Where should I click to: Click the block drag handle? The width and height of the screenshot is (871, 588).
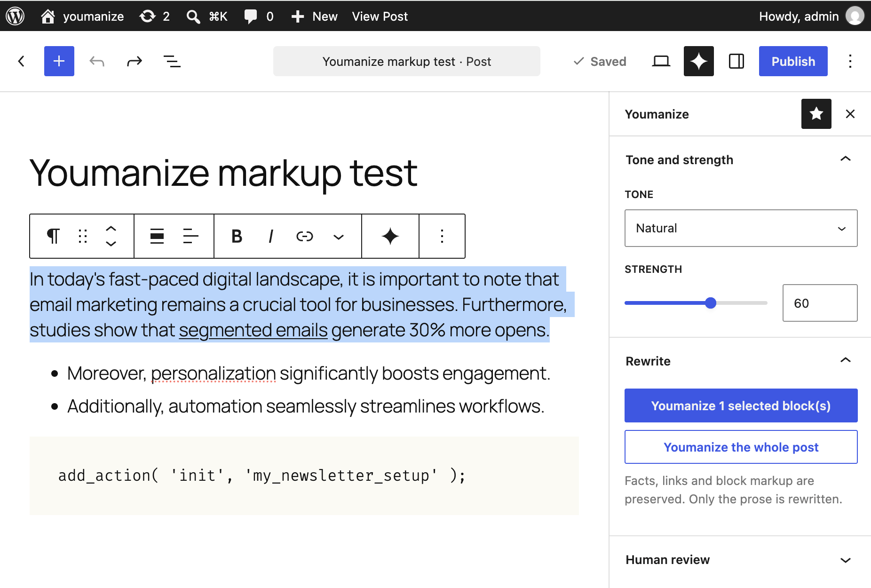[83, 236]
